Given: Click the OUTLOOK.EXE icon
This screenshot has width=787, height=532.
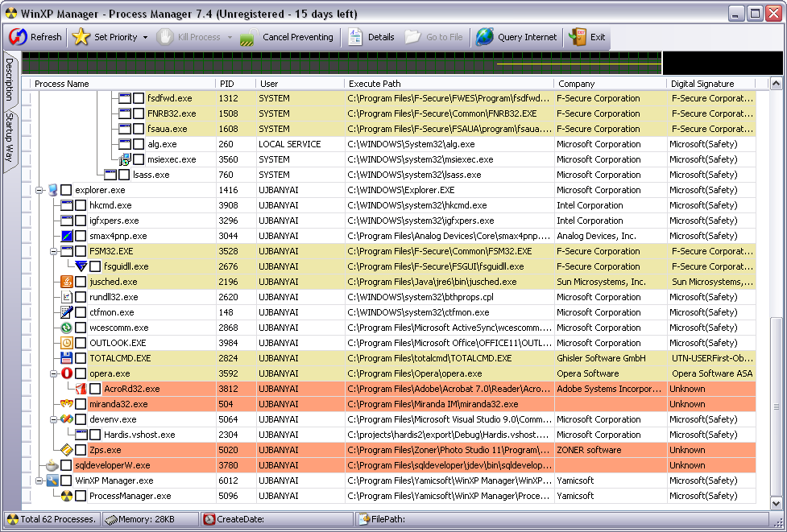Looking at the screenshot, I should coord(67,343).
